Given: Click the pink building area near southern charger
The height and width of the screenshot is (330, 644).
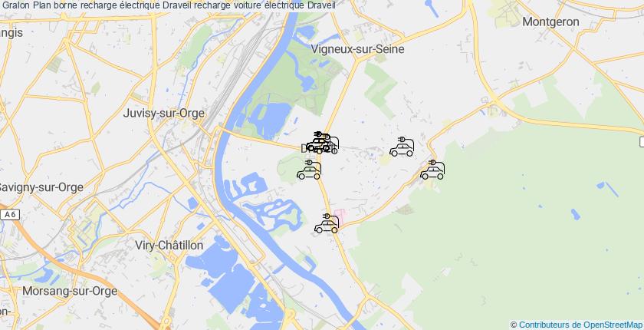Looking at the screenshot, I should click(x=340, y=216).
